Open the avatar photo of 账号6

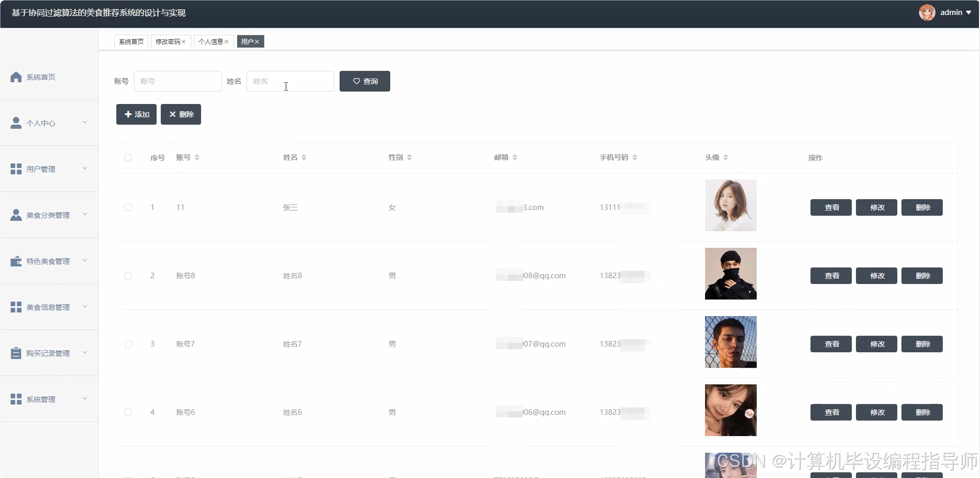731,410
